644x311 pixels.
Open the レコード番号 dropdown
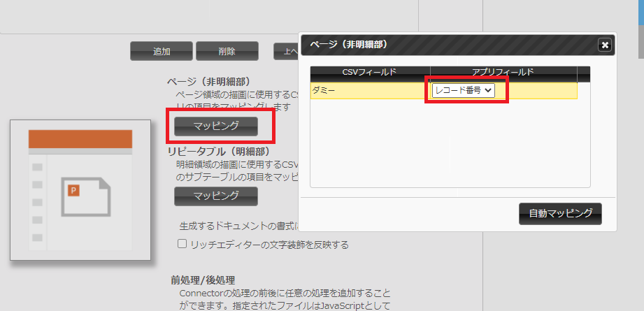point(463,90)
